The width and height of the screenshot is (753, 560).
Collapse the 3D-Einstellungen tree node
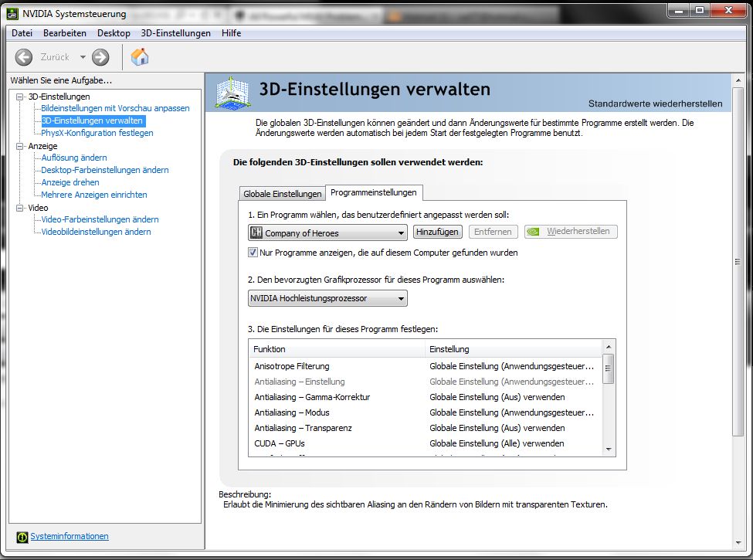click(19, 97)
